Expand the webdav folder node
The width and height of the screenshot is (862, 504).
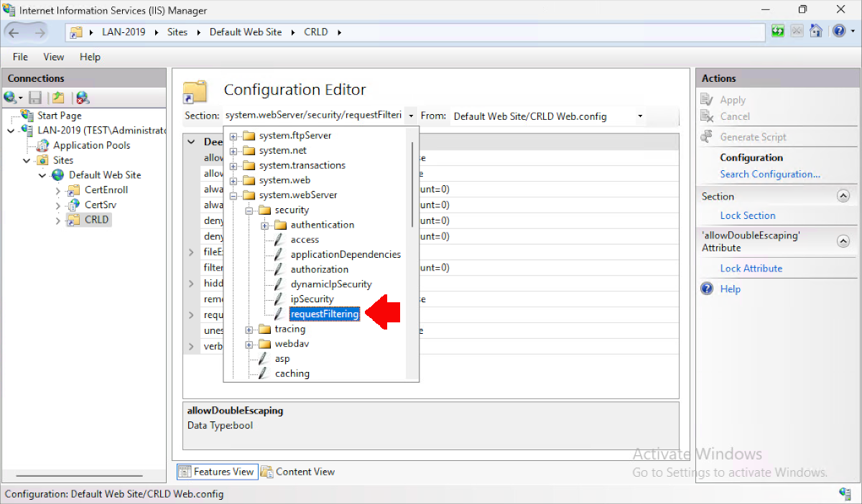(x=249, y=344)
